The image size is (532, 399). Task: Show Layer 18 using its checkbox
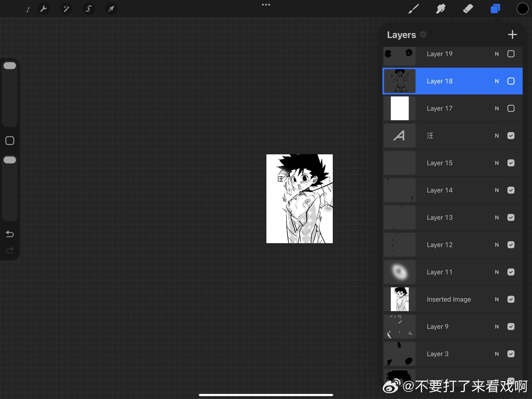pyautogui.click(x=511, y=81)
